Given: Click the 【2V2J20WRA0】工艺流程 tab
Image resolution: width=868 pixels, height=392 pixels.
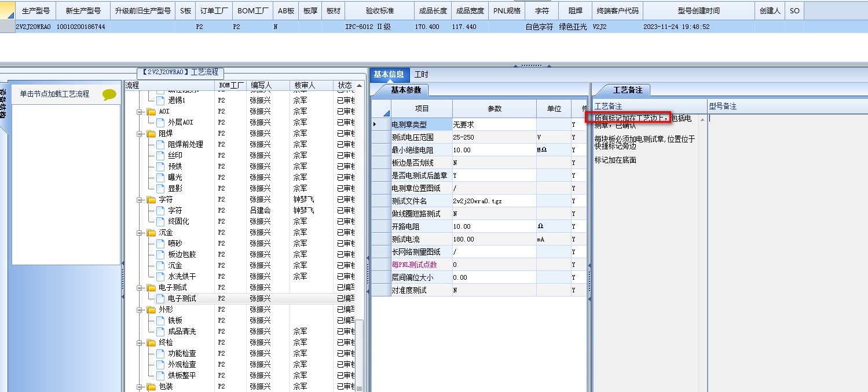Looking at the screenshot, I should (181, 72).
